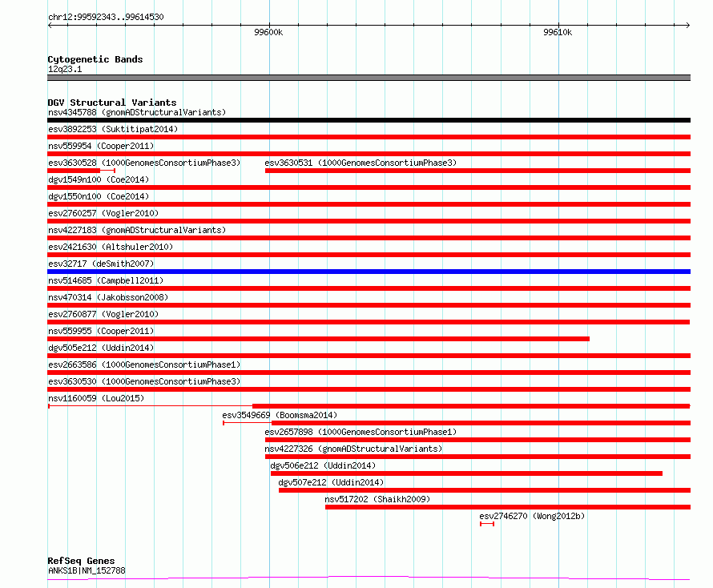Open variant esv32717 (deSmith2007)
Image resolution: width=713 pixels, height=588 pixels.
tap(101, 264)
